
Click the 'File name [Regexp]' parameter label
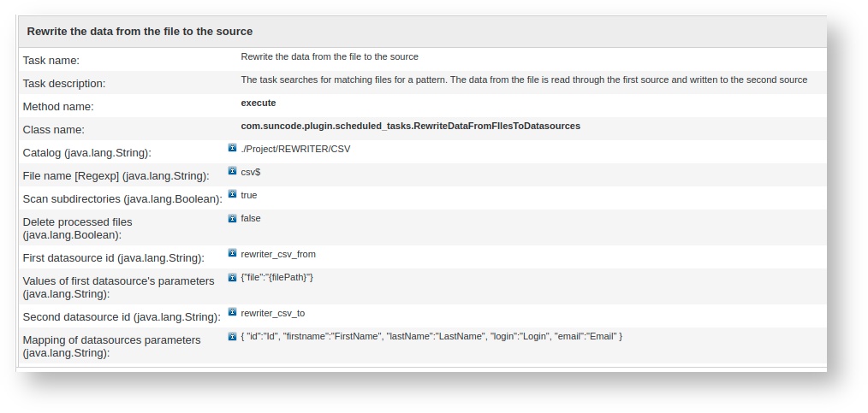[x=116, y=176]
